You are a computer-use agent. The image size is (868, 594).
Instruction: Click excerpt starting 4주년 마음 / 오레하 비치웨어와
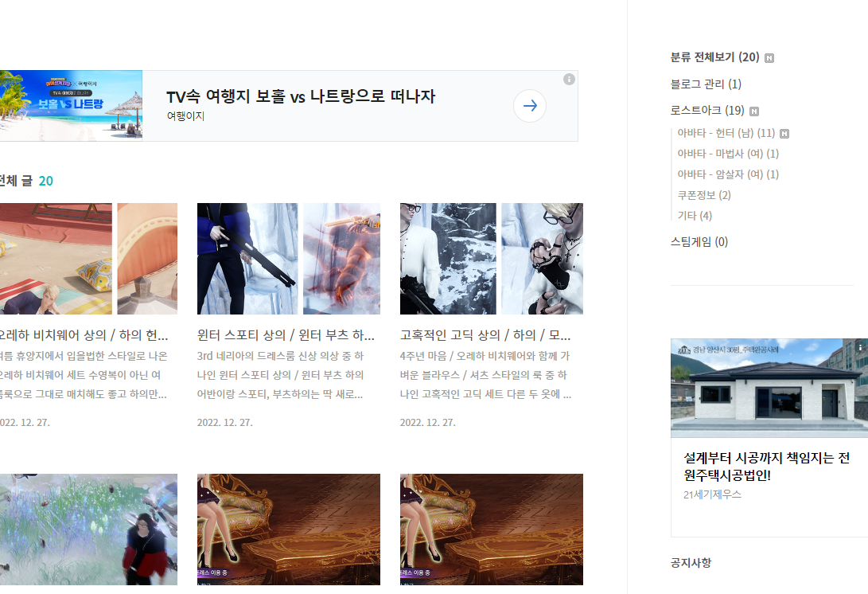pyautogui.click(x=485, y=375)
